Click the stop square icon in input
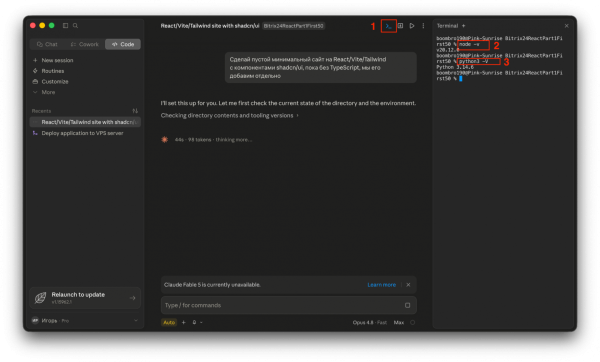Viewport: 600px width, 362px height. pos(408,305)
